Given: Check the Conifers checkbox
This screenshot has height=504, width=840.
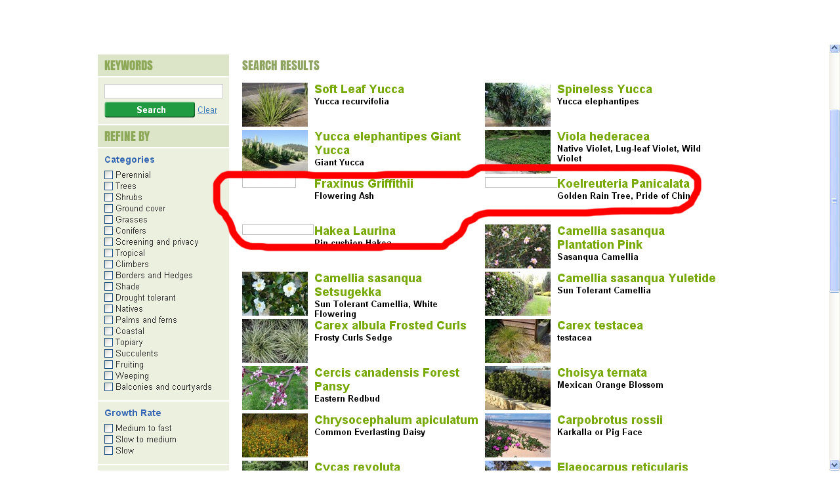Looking at the screenshot, I should pyautogui.click(x=108, y=230).
